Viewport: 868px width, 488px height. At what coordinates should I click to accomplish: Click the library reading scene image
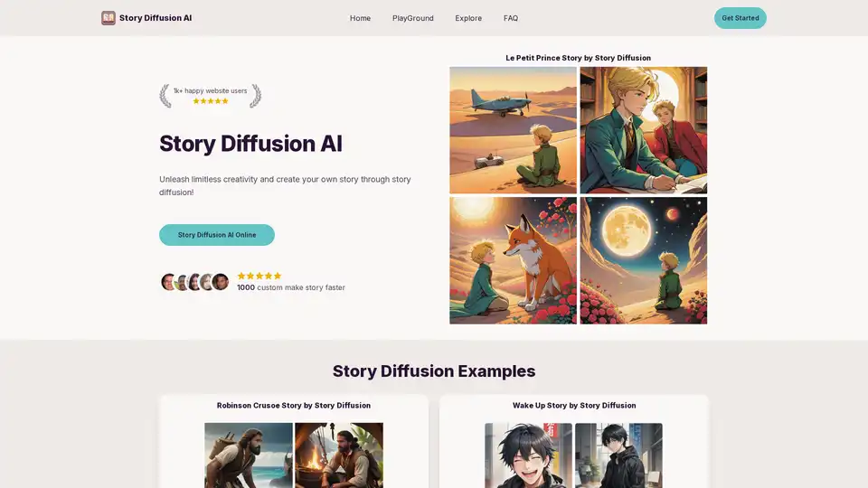coord(643,130)
